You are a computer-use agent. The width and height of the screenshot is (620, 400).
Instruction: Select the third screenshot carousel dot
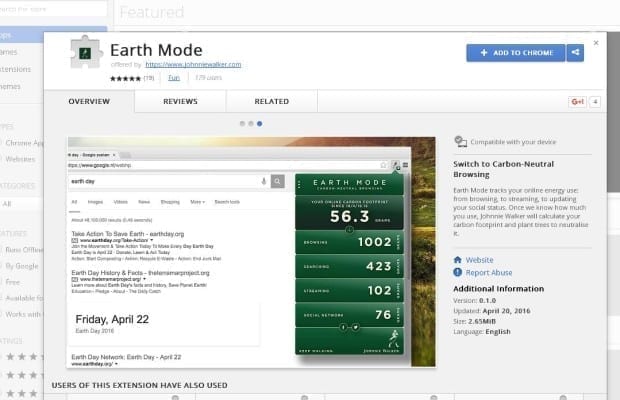[x=259, y=124]
